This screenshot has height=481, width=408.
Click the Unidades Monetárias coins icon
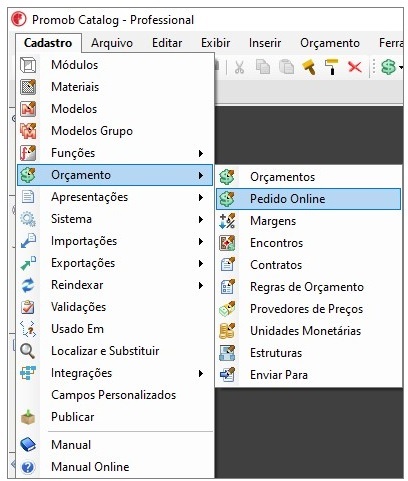coord(227,331)
